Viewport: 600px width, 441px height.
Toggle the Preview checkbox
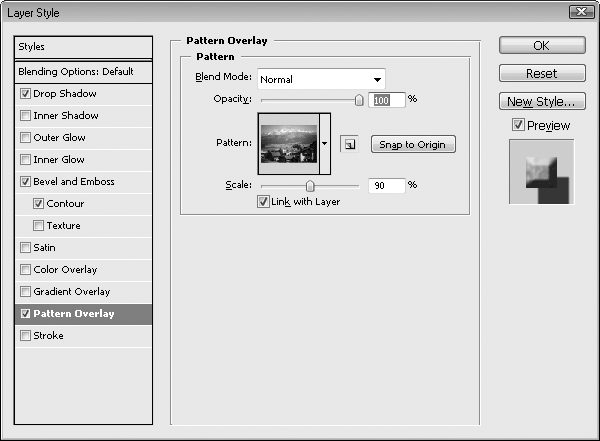[x=518, y=125]
